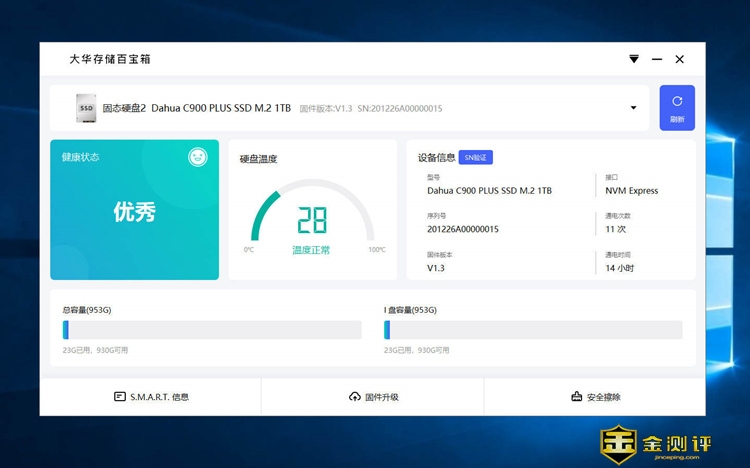Click the cloud upload icon for 固件升级

pos(354,397)
